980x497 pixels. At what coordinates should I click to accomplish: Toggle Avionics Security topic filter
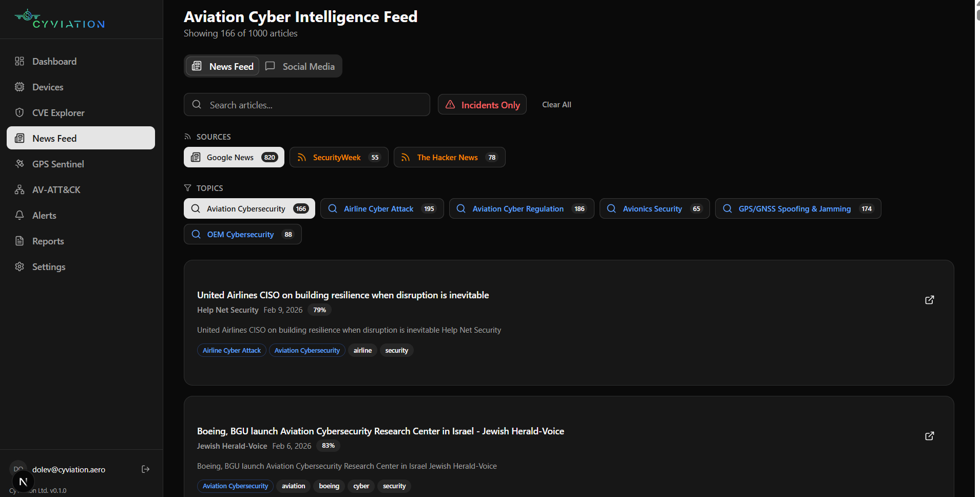coord(655,208)
